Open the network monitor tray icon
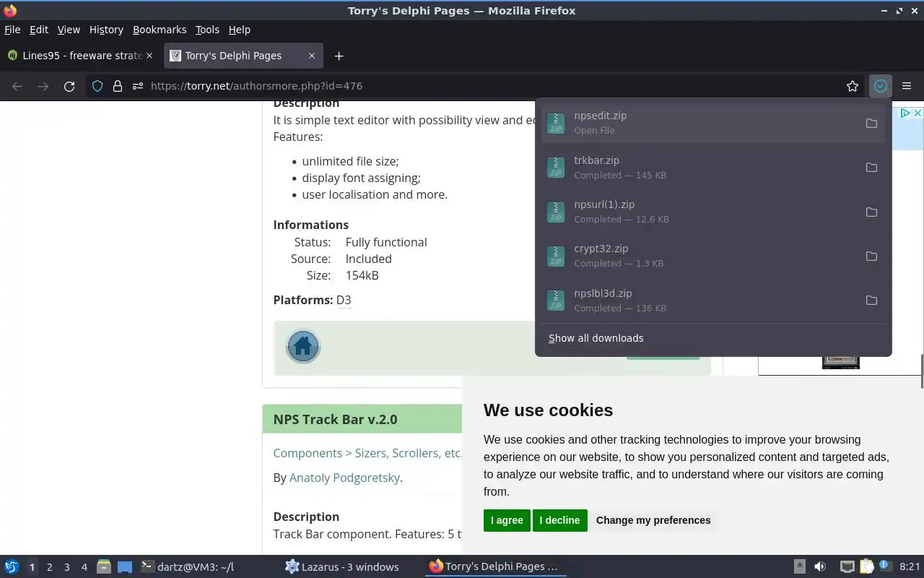Screen dimensions: 924x578 tap(847, 566)
